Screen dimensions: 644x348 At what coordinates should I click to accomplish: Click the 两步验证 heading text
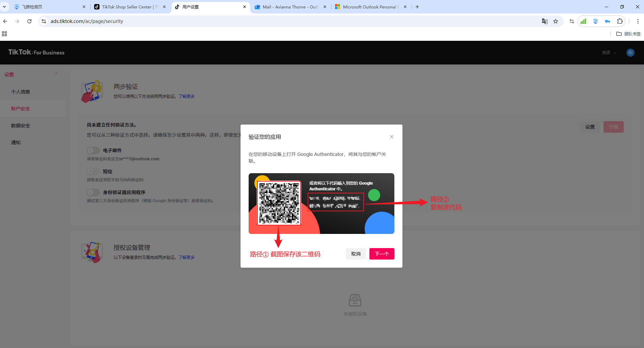126,87
